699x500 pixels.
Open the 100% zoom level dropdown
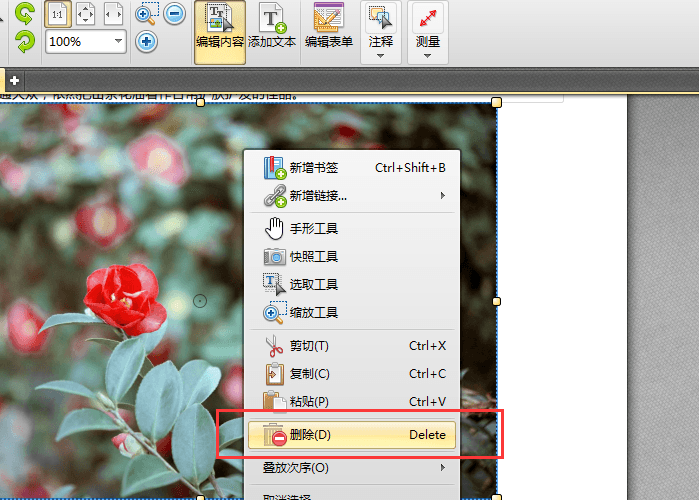118,41
